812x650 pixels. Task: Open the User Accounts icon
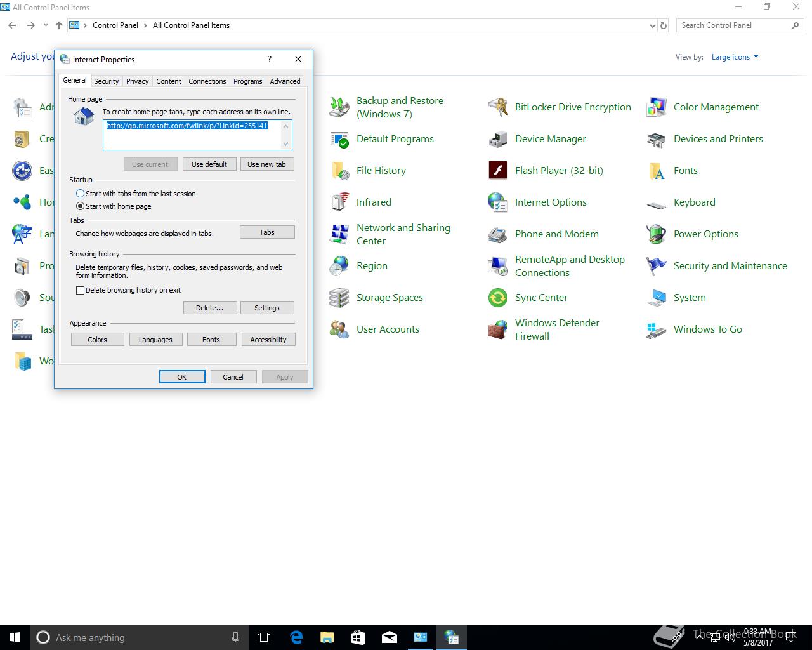point(339,329)
